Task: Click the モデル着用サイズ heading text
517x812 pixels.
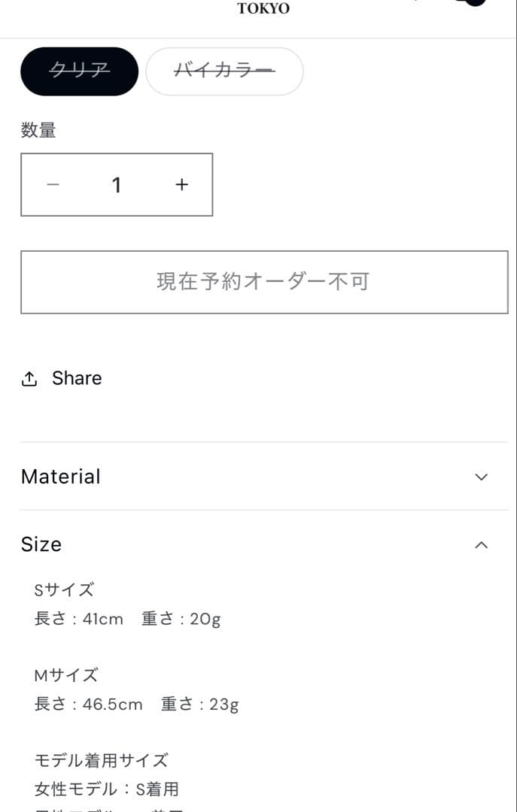Action: pyautogui.click(x=102, y=760)
